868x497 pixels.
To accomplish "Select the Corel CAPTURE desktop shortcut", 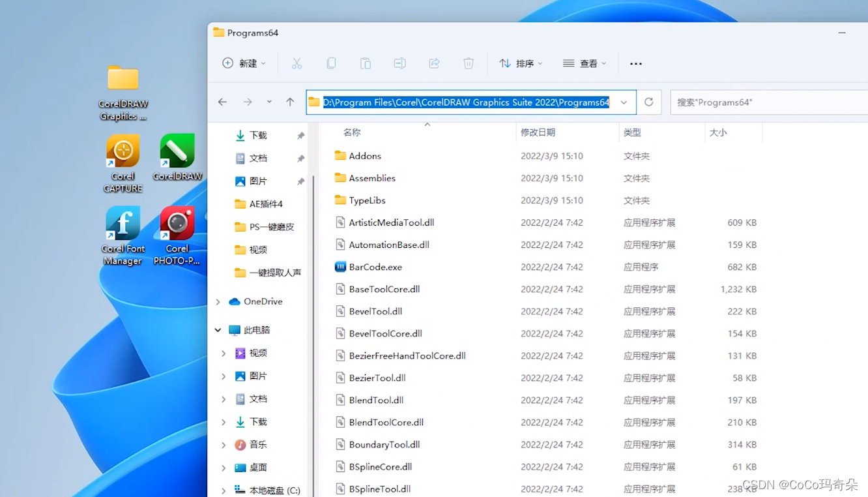I will click(123, 164).
